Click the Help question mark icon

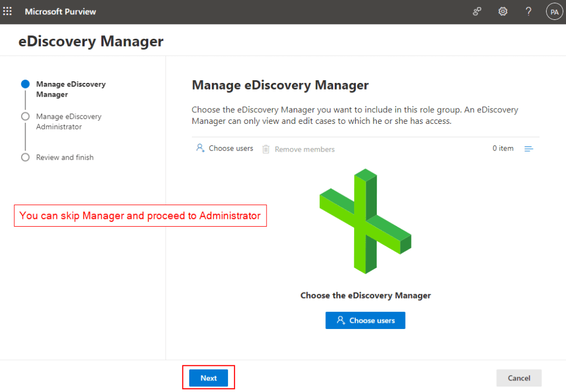click(528, 12)
